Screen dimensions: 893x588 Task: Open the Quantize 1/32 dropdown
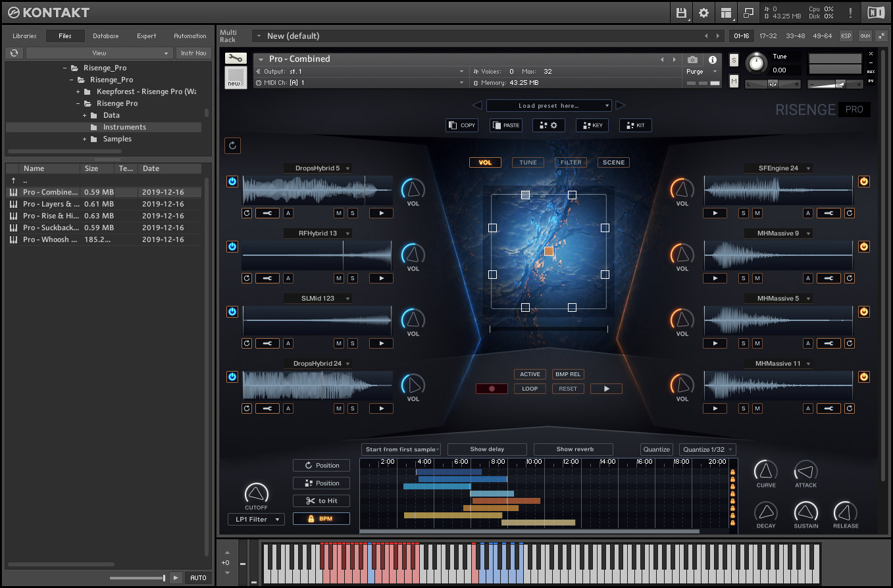pos(707,450)
